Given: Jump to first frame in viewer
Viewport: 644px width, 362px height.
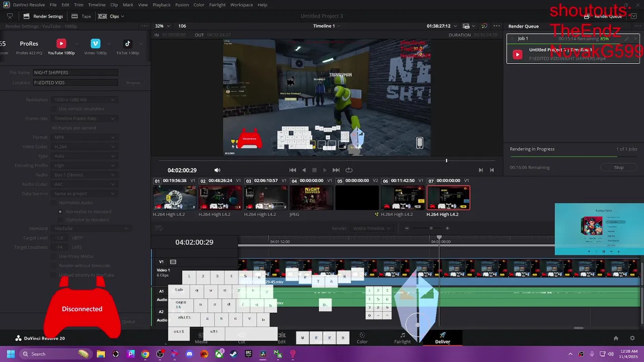Looking at the screenshot, I should pos(293,170).
